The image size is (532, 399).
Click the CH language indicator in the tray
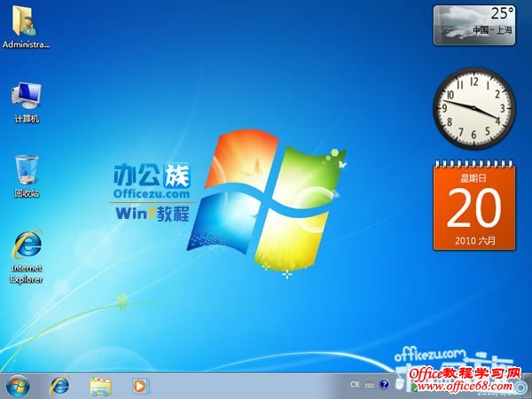coord(355,385)
